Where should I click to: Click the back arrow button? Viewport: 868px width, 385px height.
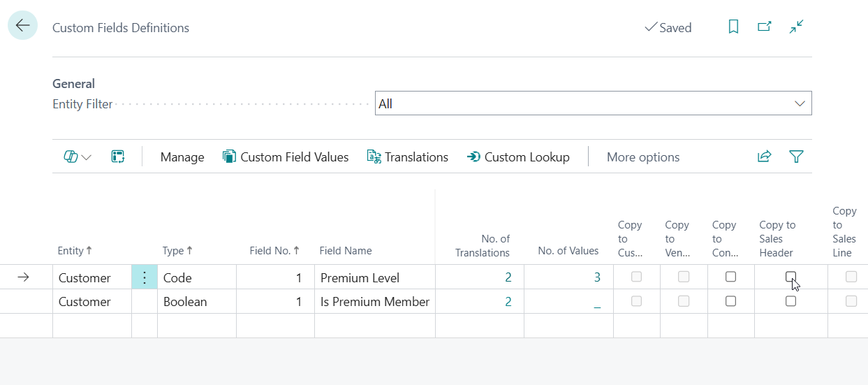tap(22, 26)
